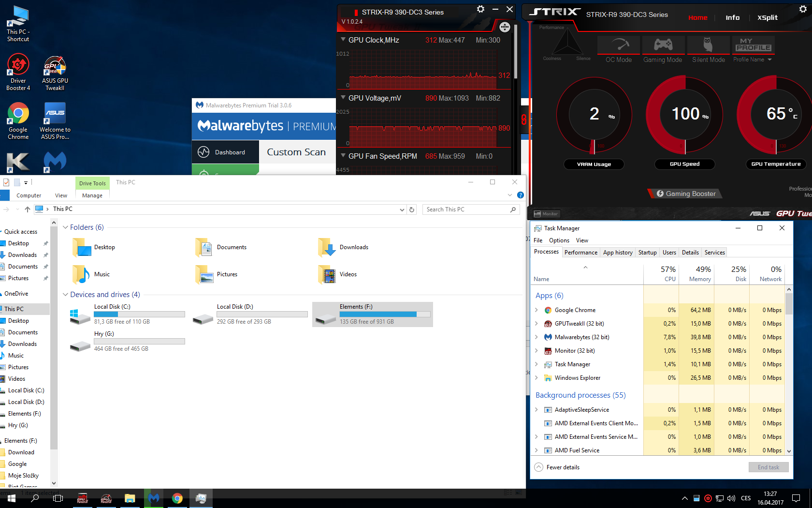Expand the Malwarebytes (32 bit) process row
Viewport: 812px width, 508px height.
click(x=536, y=337)
